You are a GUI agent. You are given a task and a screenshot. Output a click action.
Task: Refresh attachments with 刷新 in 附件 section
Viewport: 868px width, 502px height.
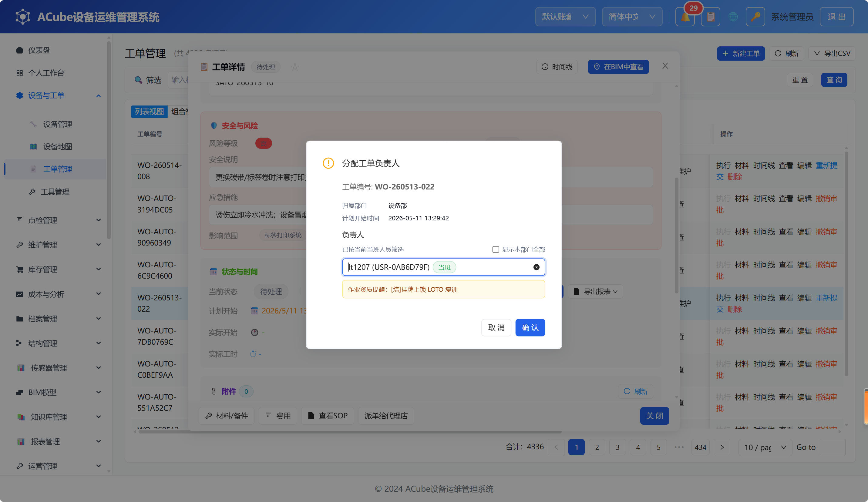pos(635,391)
